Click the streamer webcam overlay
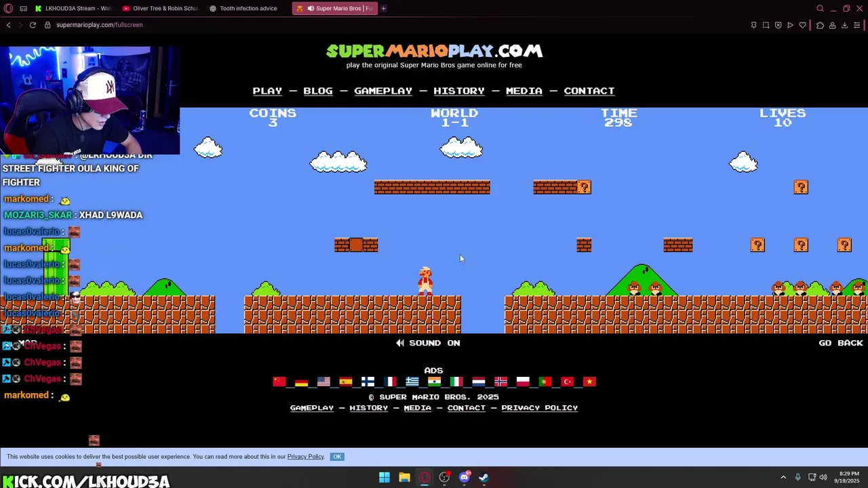The height and width of the screenshot is (488, 868). pyautogui.click(x=90, y=100)
